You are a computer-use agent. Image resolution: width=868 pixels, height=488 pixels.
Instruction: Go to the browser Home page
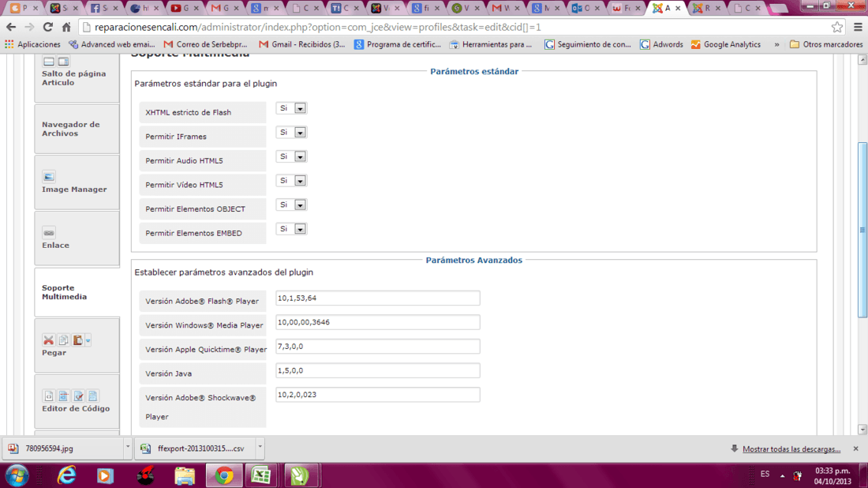pos(66,27)
